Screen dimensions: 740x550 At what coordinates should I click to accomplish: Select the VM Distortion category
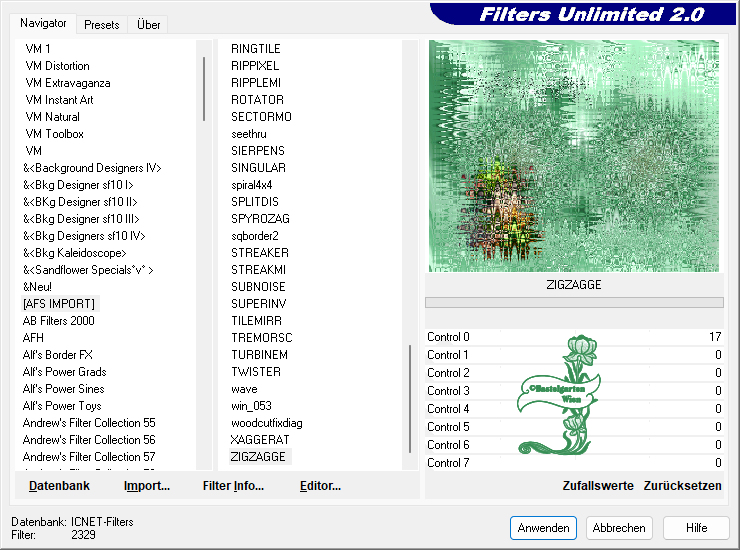point(57,66)
